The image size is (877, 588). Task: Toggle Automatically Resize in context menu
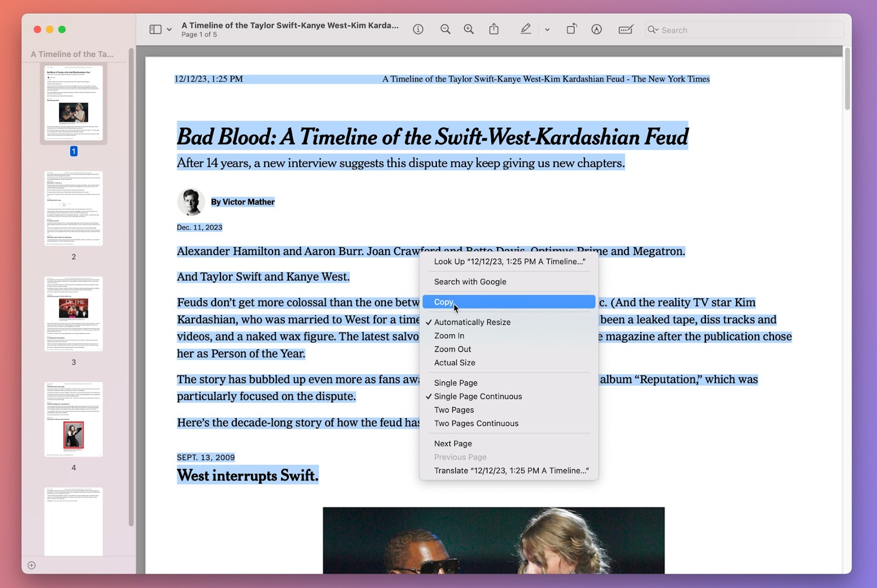coord(472,322)
